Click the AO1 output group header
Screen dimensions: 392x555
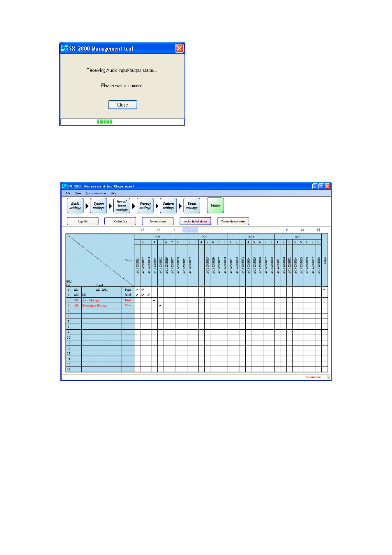pyautogui.click(x=157, y=237)
